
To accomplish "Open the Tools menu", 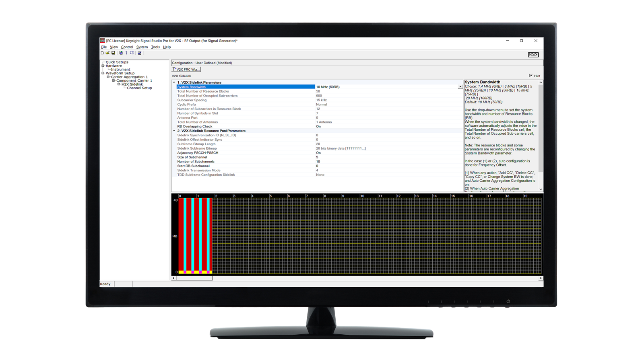I will pos(155,47).
